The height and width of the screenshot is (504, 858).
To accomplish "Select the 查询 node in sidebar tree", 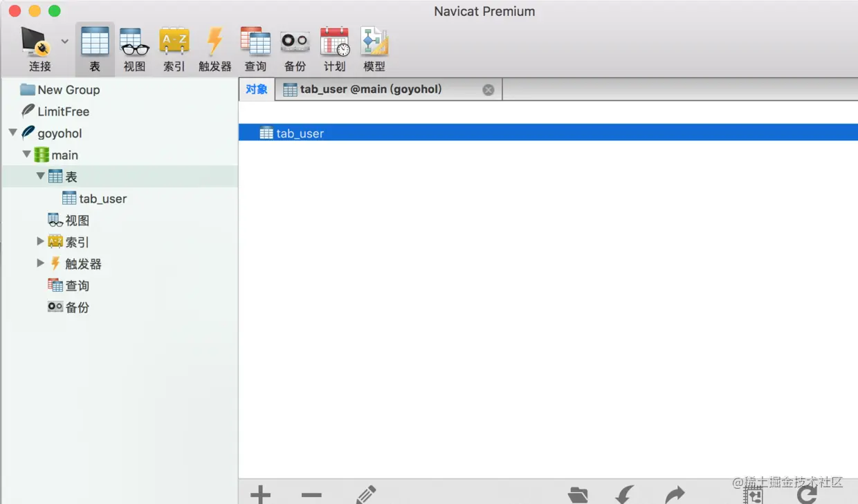I will 69,286.
